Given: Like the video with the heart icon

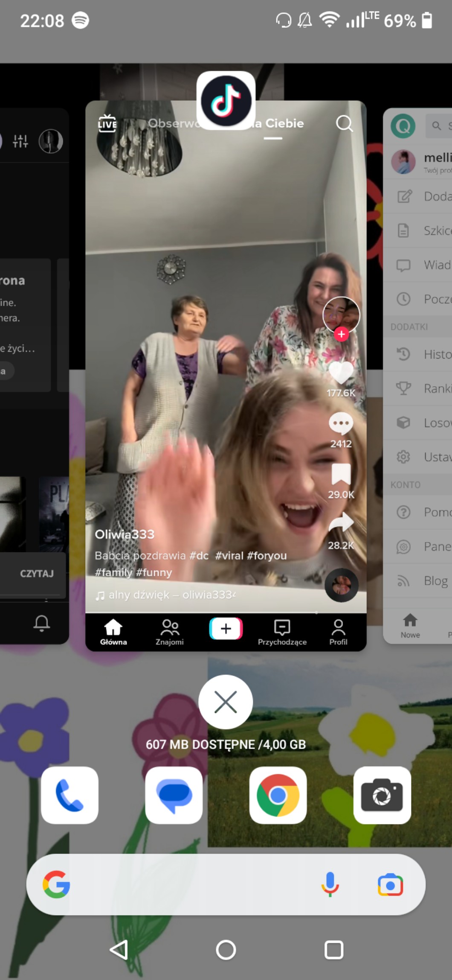Looking at the screenshot, I should 341,373.
